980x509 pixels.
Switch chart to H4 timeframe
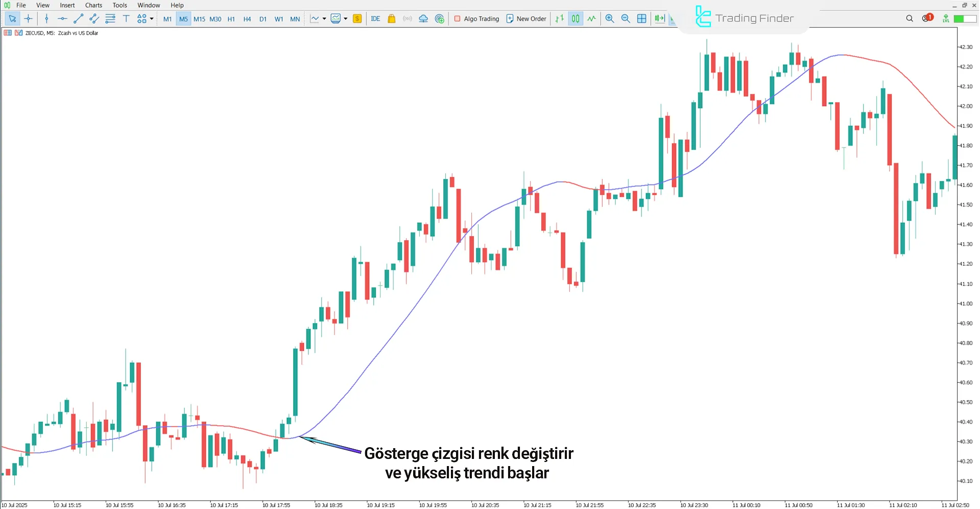247,19
